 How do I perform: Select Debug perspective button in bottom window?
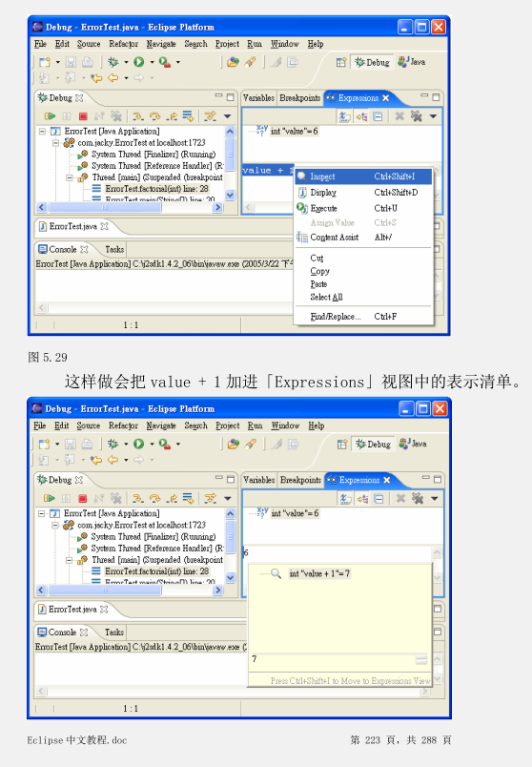373,445
